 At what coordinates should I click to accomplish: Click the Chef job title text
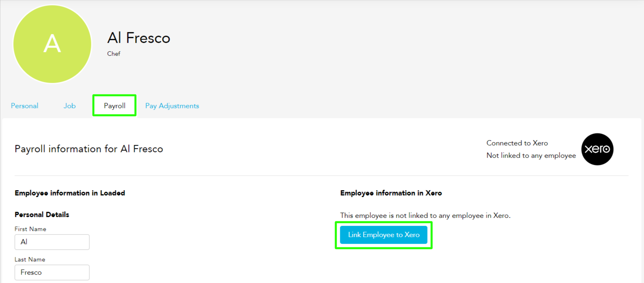(x=113, y=54)
